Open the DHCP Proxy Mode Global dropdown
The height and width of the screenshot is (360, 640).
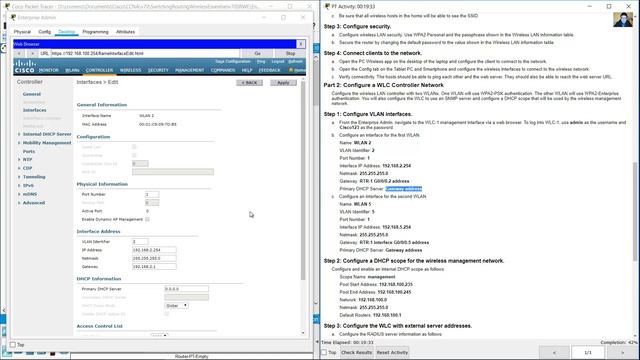tap(176, 305)
